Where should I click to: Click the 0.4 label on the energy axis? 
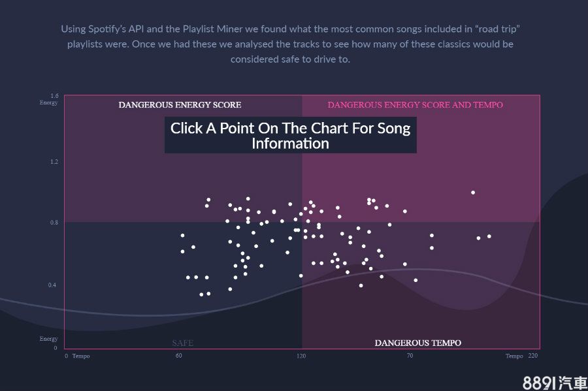54,285
